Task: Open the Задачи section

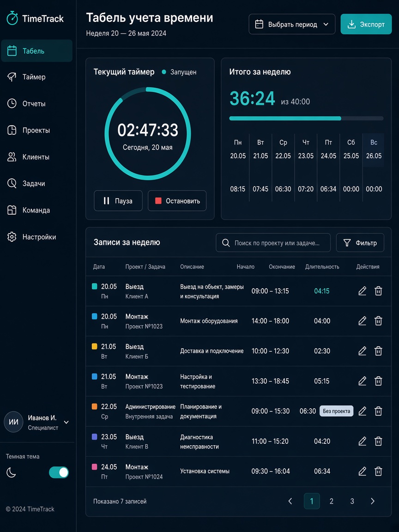Action: click(36, 183)
